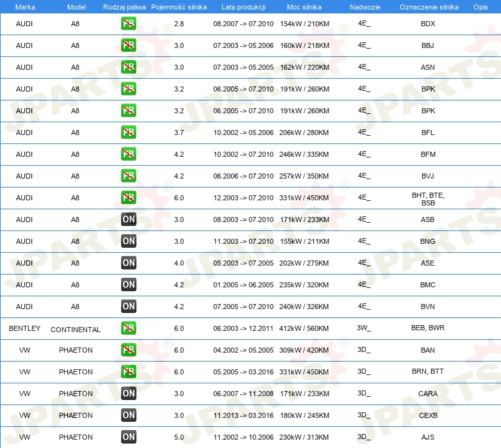This screenshot has height=448, width=501.
Task: Click production dates 01.2005 -> 06.2005
Action: pos(243,285)
